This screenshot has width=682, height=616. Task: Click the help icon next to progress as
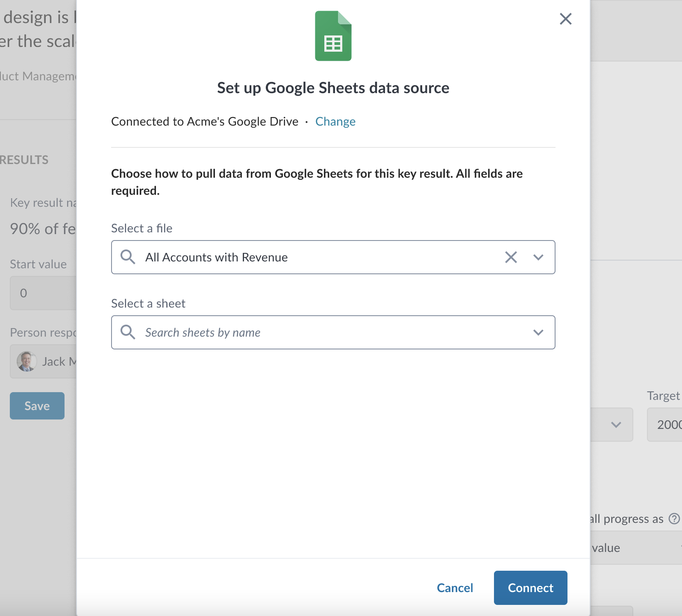[674, 519]
